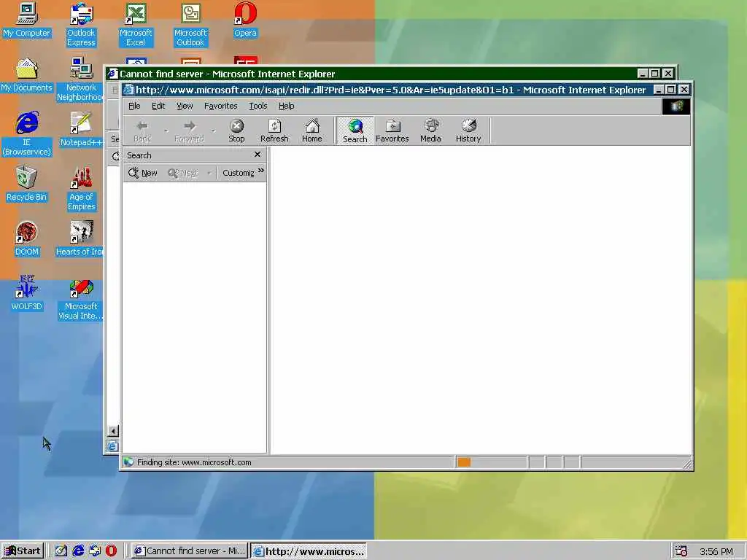Click the Windows throbber logo in IE
747x560 pixels.
click(676, 106)
